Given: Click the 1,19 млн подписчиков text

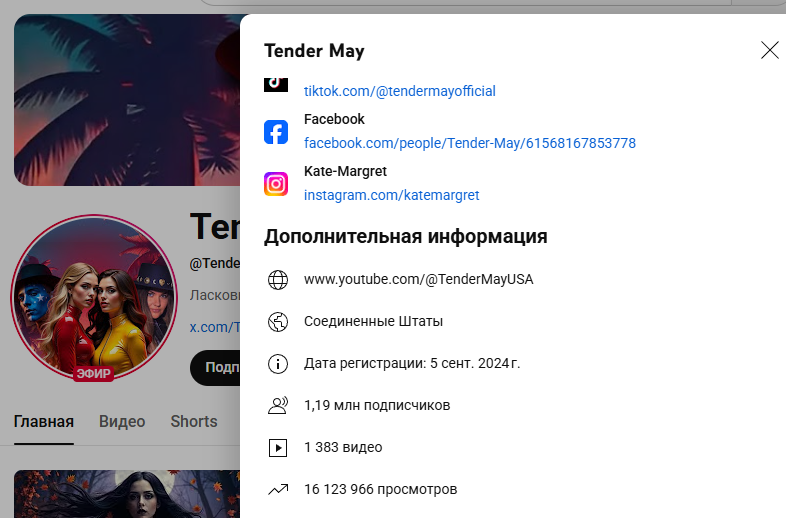Looking at the screenshot, I should pos(377,405).
